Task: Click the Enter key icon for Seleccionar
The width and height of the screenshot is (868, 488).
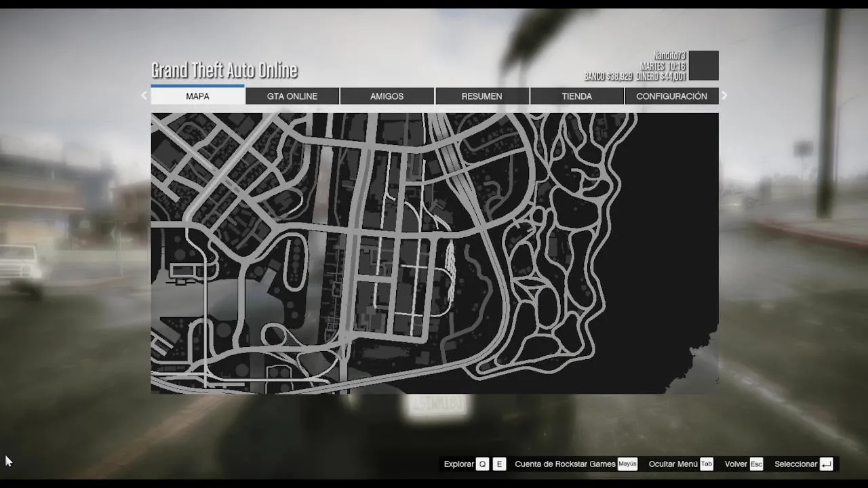Action: 826,464
